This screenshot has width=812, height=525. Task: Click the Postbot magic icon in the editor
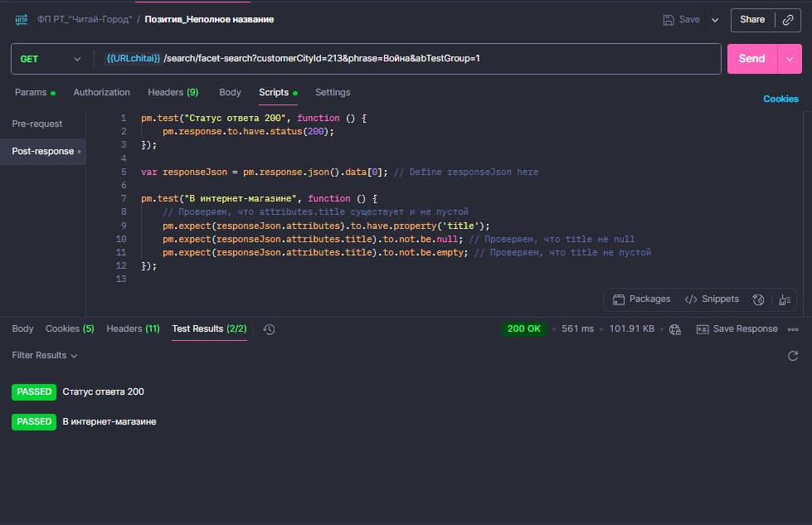758,299
